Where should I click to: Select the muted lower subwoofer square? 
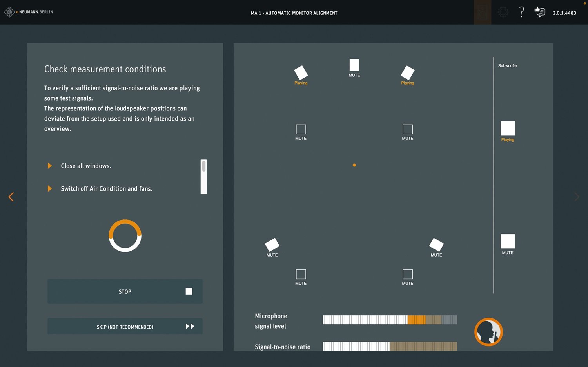[x=507, y=241]
